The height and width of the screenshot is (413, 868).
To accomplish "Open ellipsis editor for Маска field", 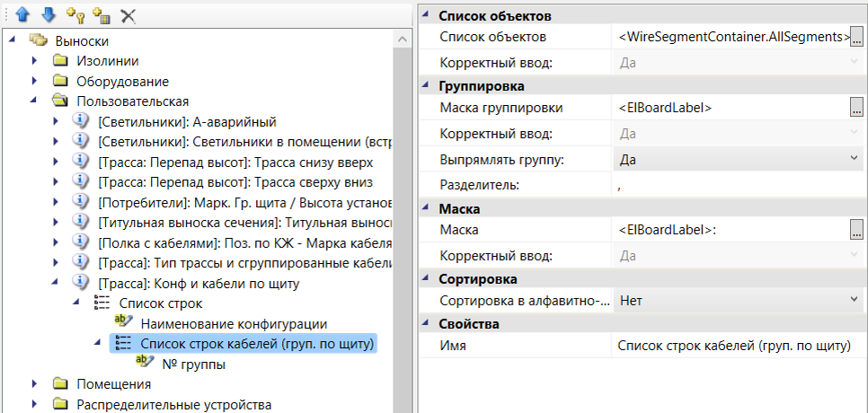I will [x=856, y=231].
